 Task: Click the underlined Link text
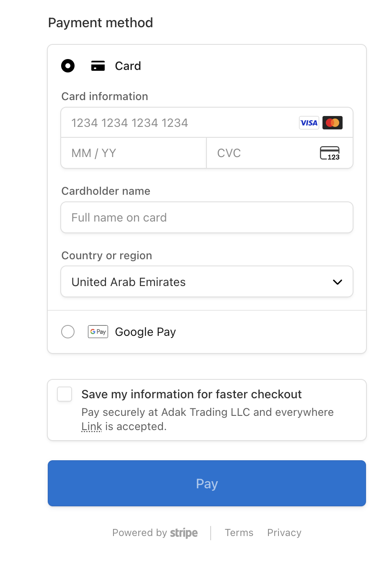pyautogui.click(x=92, y=427)
